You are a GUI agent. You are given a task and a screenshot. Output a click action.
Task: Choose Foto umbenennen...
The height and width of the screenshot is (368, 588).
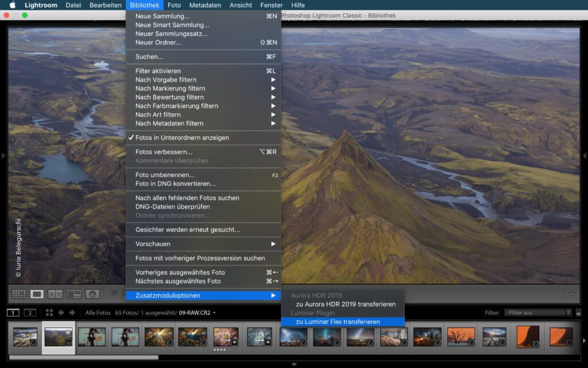click(204, 175)
